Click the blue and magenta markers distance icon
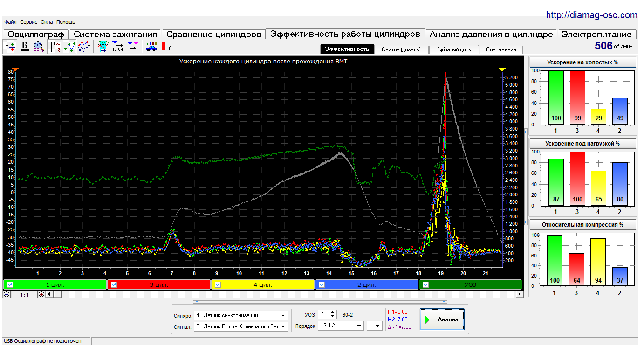Screen dimensions: 644x347 click(x=133, y=47)
